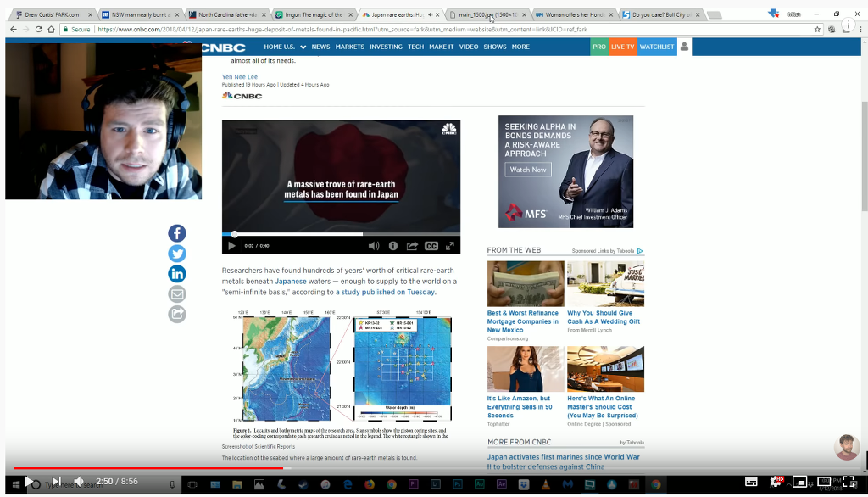Image resolution: width=868 pixels, height=497 pixels.
Task: Open LIVE TV button
Action: [622, 47]
